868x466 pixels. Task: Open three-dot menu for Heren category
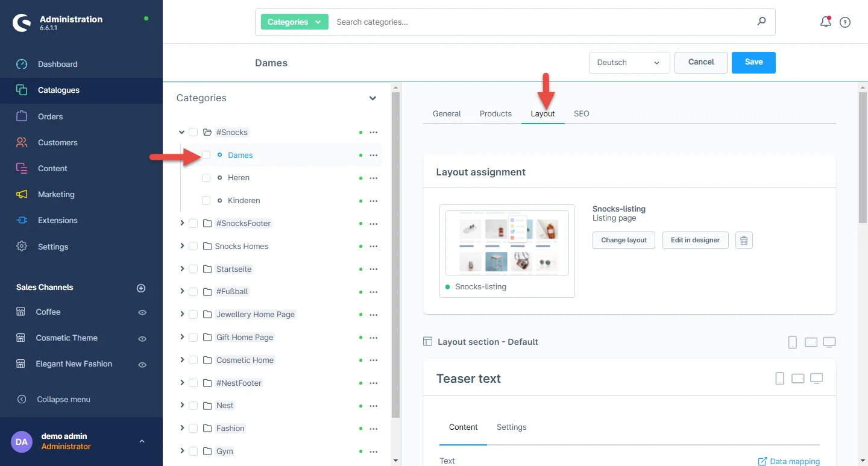pyautogui.click(x=373, y=178)
